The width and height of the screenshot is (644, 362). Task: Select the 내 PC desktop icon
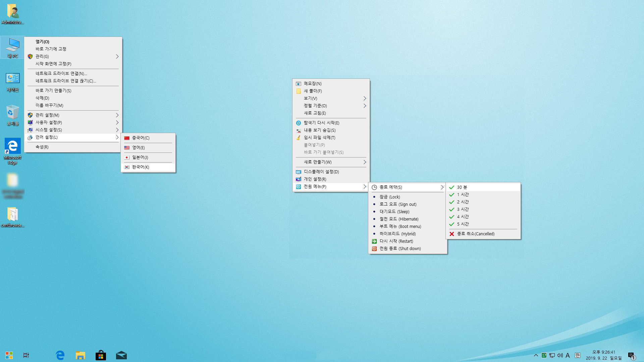[12, 48]
